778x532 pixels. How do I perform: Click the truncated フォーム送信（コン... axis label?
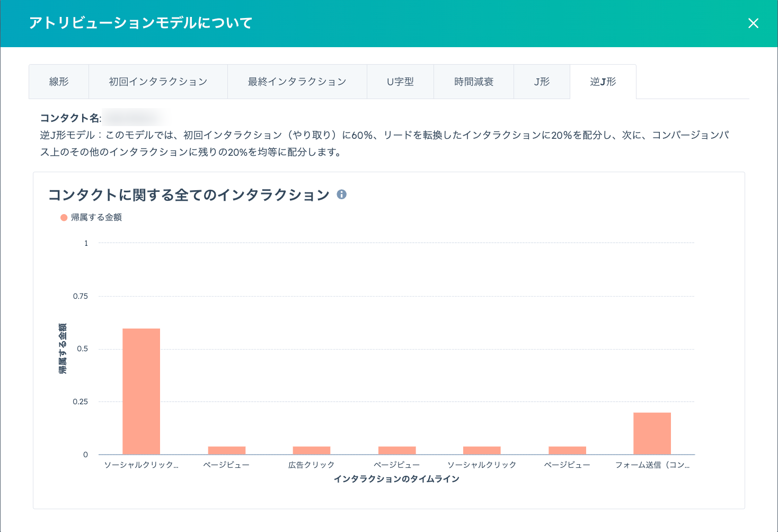click(652, 465)
